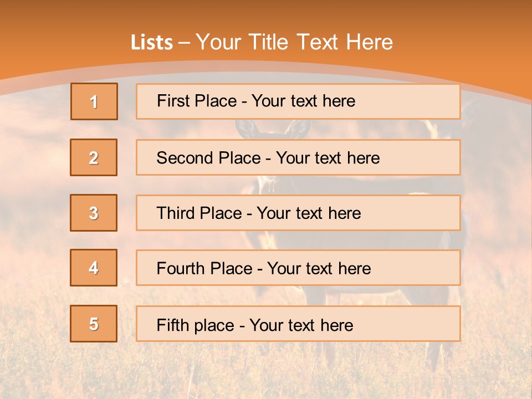The width and height of the screenshot is (532, 399).
Task: Click the "Second Place" text box
Action: click(x=298, y=157)
